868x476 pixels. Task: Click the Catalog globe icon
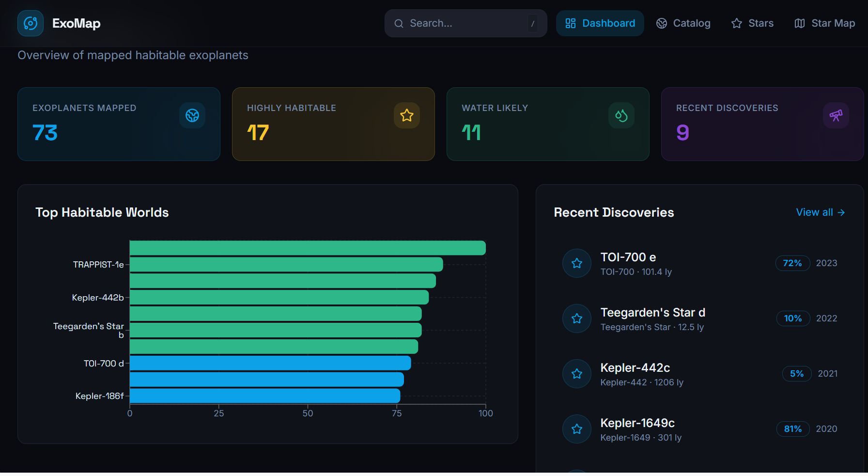coord(662,23)
